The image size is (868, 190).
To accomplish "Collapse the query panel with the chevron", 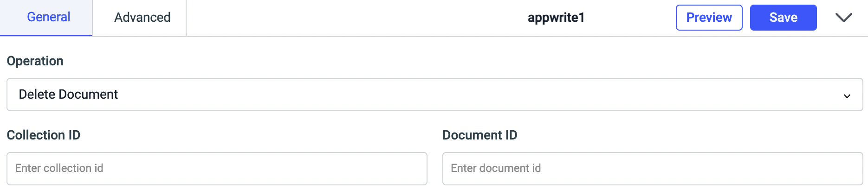I will tap(843, 18).
